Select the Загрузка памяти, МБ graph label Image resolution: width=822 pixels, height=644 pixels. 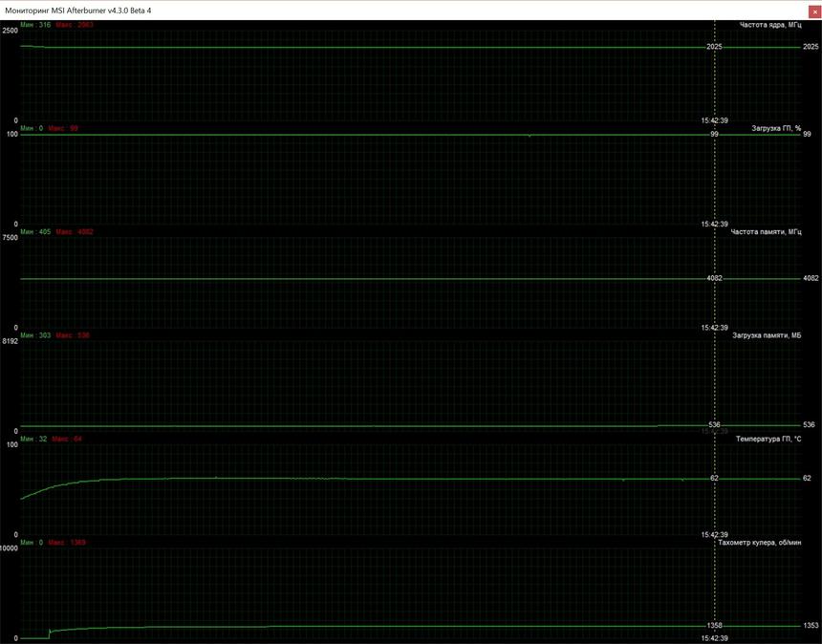pyautogui.click(x=767, y=335)
